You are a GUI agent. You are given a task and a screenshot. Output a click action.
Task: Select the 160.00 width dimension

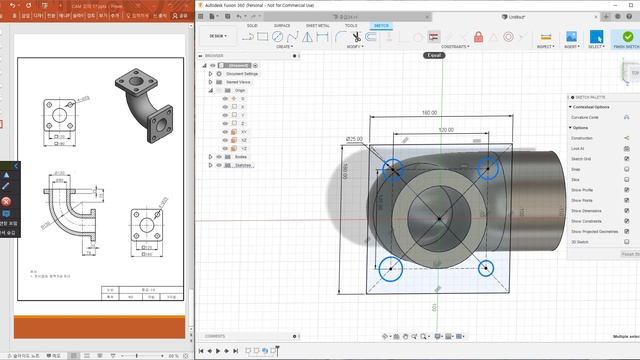click(x=429, y=112)
